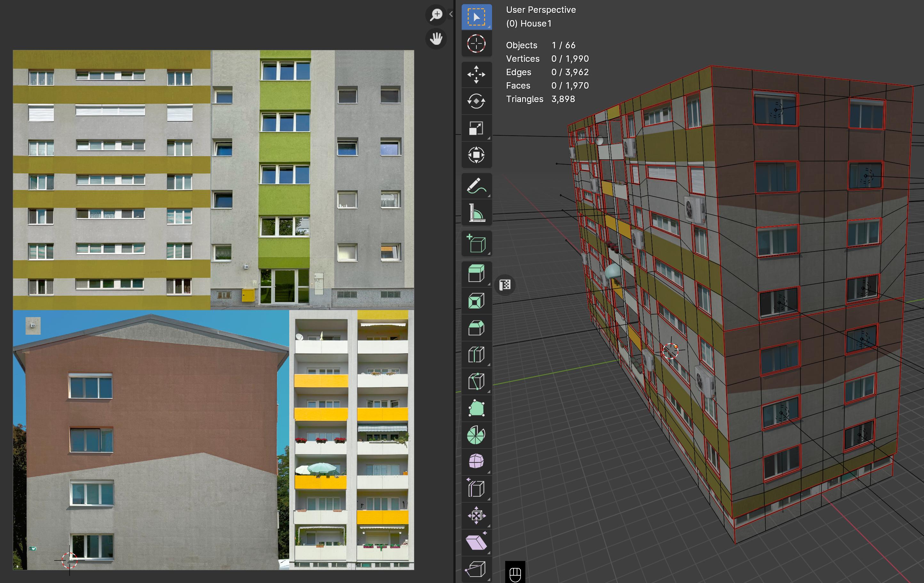Toggle the checker texture overlay button
Screen dimensions: 924x583
coord(505,285)
